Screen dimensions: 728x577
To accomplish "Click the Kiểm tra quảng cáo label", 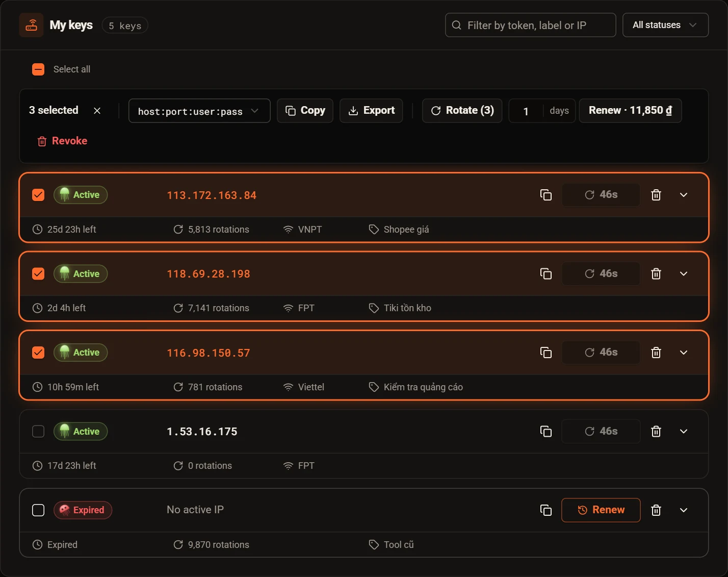I will [423, 387].
